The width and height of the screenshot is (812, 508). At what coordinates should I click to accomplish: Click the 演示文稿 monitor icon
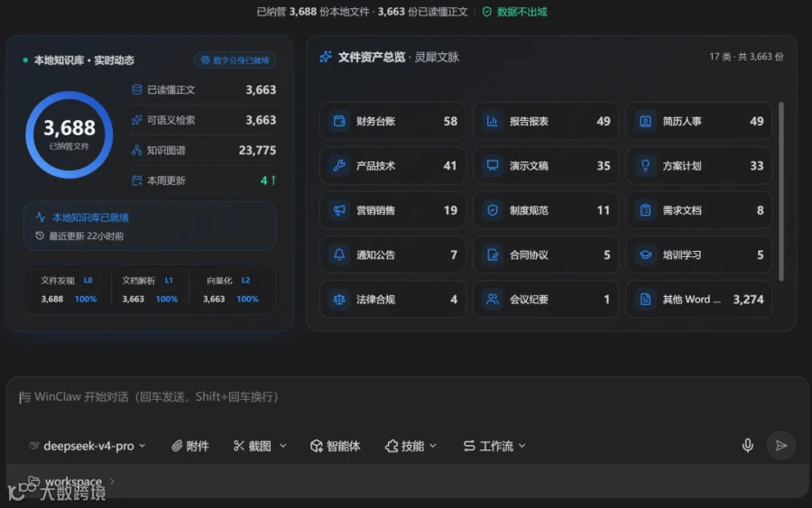493,166
